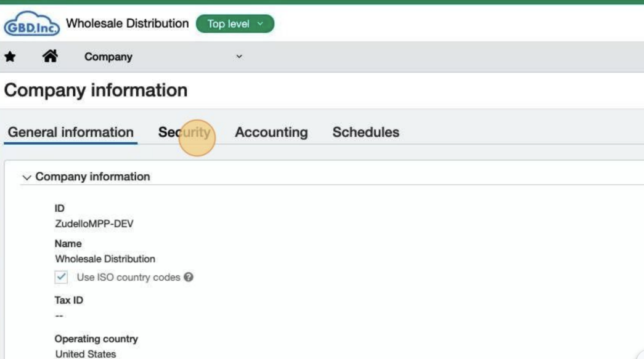Image resolution: width=644 pixels, height=359 pixels.
Task: Open favorites with the star icon
Action: pos(10,57)
